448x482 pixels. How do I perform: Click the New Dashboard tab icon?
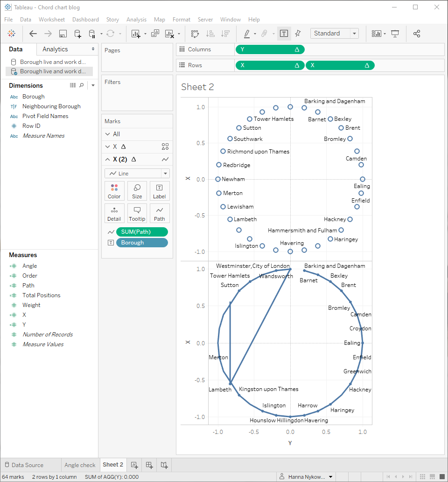pyautogui.click(x=149, y=465)
